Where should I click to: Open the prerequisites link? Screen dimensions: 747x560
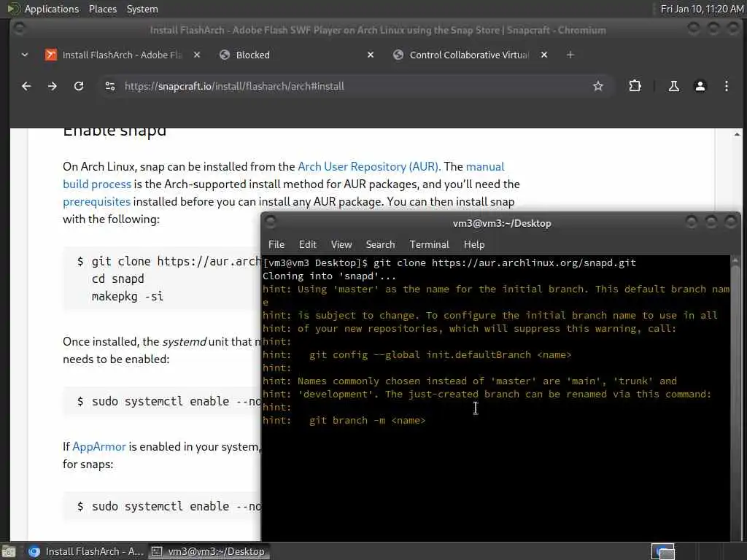[x=97, y=201]
